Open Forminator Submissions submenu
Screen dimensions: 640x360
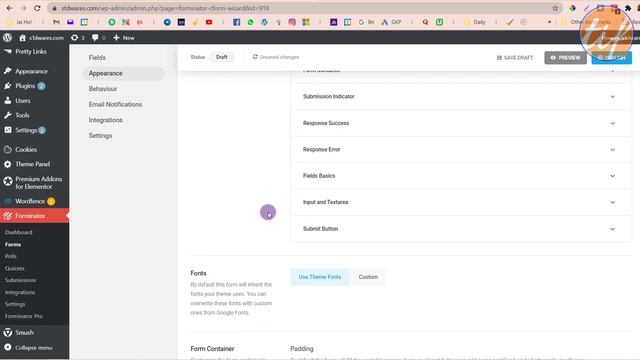tap(20, 280)
